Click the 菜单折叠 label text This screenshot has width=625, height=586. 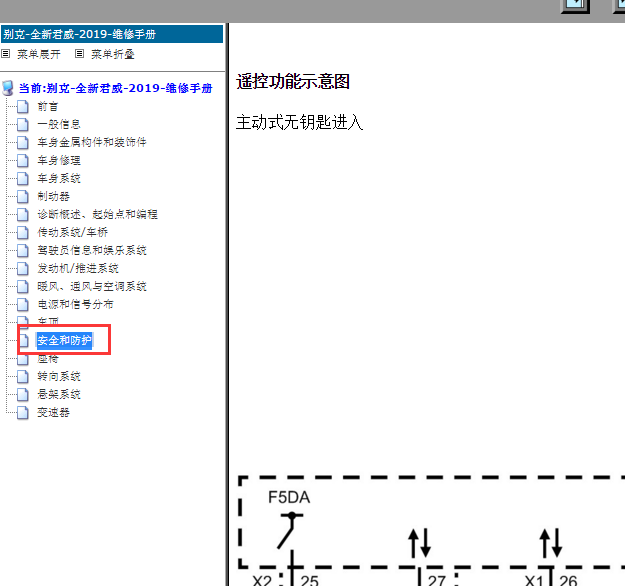113,54
